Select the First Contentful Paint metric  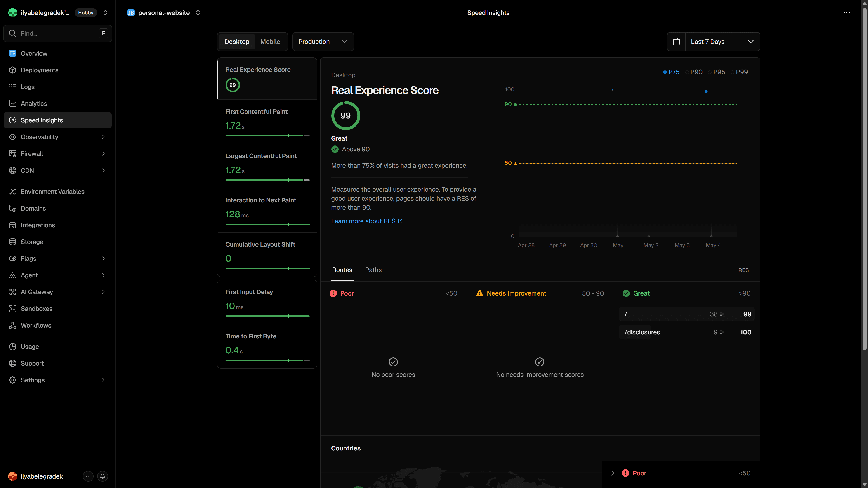pyautogui.click(x=267, y=122)
